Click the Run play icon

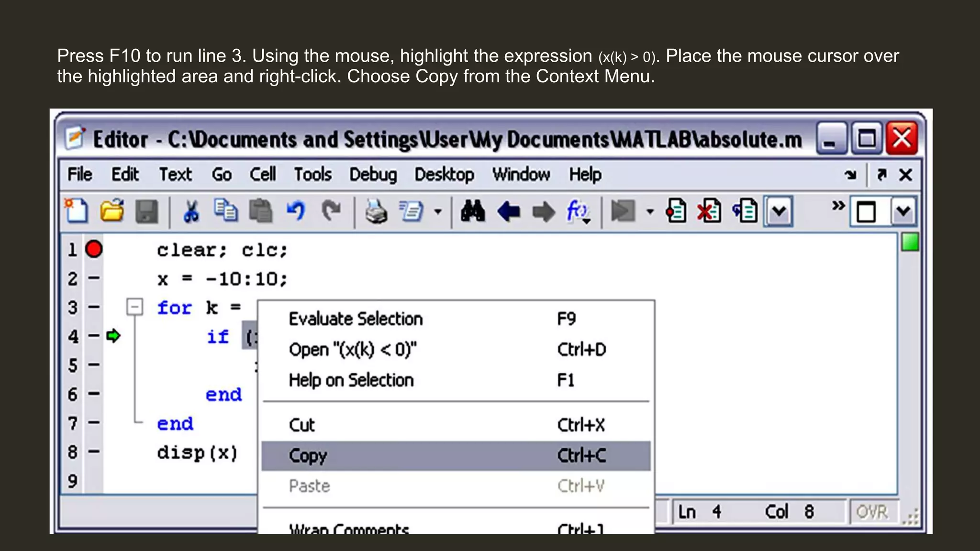point(623,211)
